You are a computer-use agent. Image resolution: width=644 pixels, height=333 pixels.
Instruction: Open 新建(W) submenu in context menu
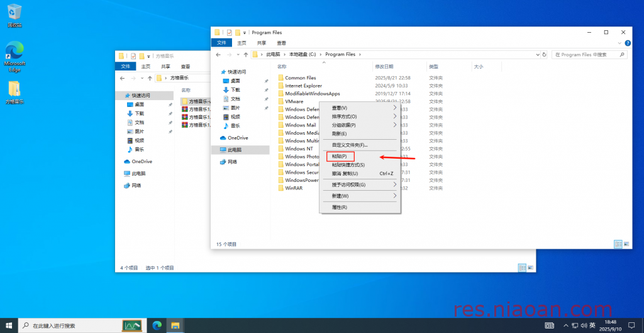[360, 196]
